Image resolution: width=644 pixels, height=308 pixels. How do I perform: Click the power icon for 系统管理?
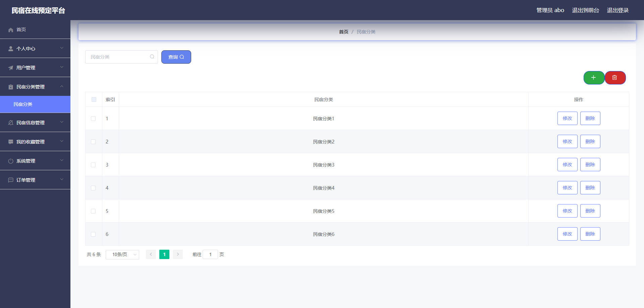point(11,161)
